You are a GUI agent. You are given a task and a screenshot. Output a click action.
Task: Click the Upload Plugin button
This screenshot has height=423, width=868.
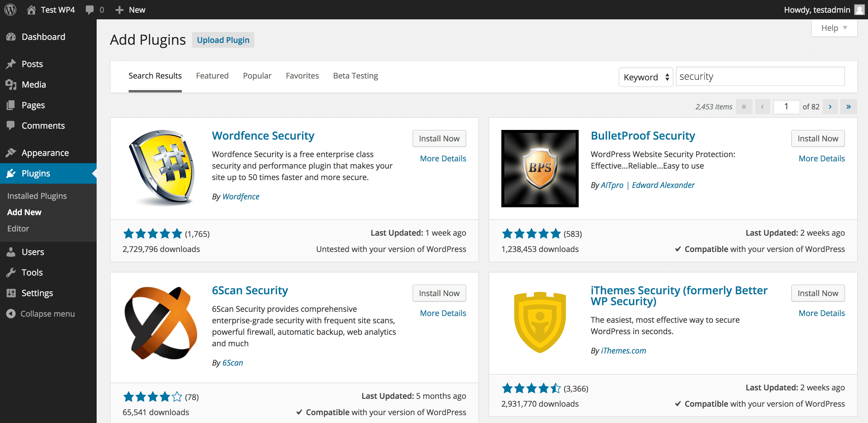223,40
